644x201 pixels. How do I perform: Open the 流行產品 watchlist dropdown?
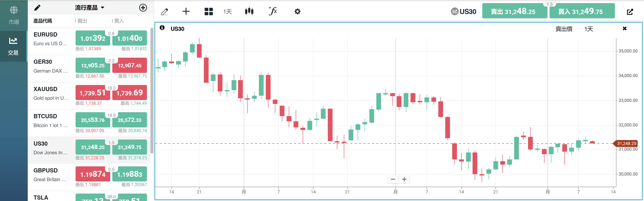89,7
